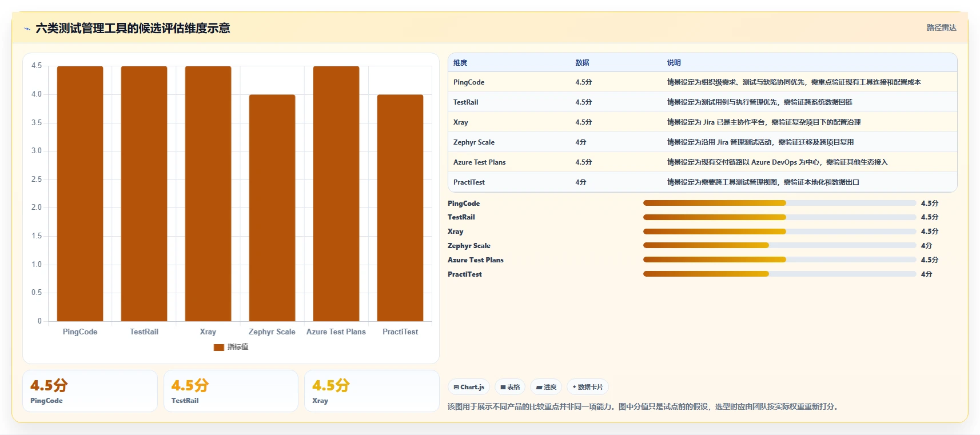Click the 4.5分 score in the PingCode table row
The image size is (980, 435).
tap(584, 82)
